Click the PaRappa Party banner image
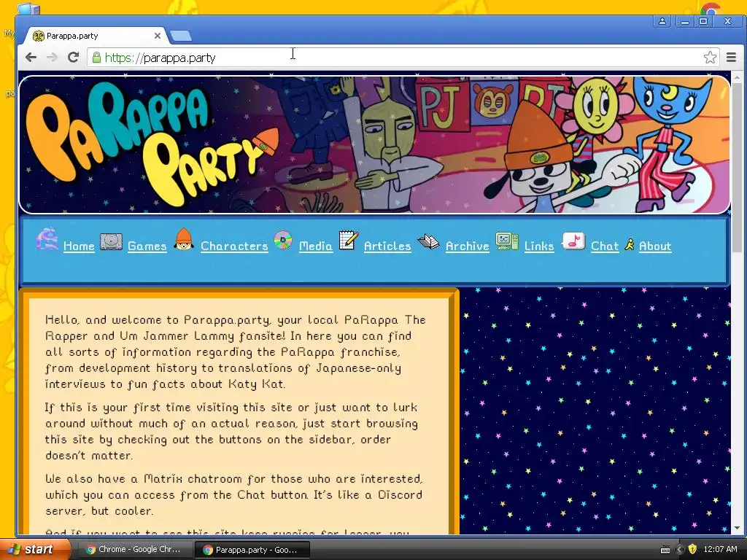747x560 pixels. point(374,145)
